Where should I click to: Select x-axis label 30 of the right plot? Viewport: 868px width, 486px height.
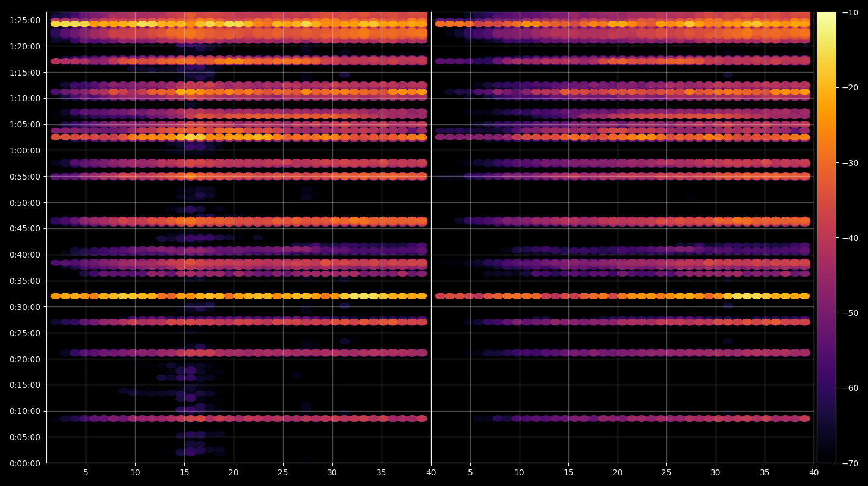pyautogui.click(x=716, y=473)
